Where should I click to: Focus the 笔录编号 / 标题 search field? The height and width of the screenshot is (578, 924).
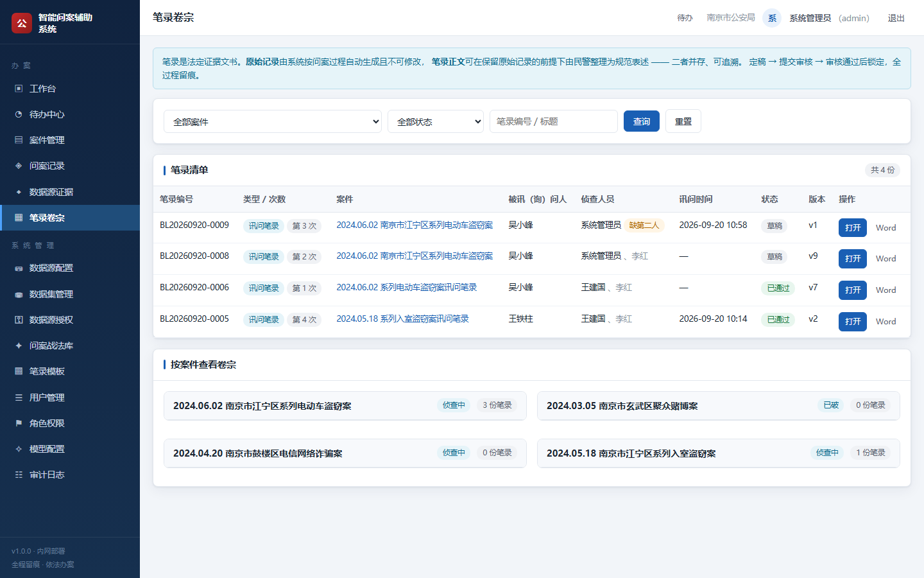(x=554, y=121)
